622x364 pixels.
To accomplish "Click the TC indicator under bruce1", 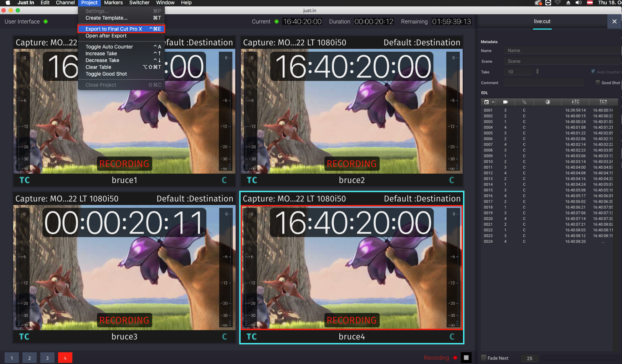I will [25, 180].
